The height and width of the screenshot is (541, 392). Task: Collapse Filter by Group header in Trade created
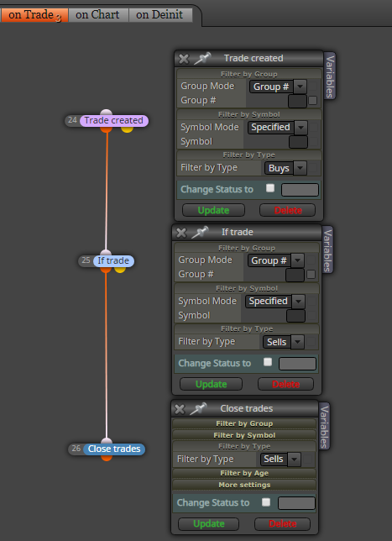249,74
